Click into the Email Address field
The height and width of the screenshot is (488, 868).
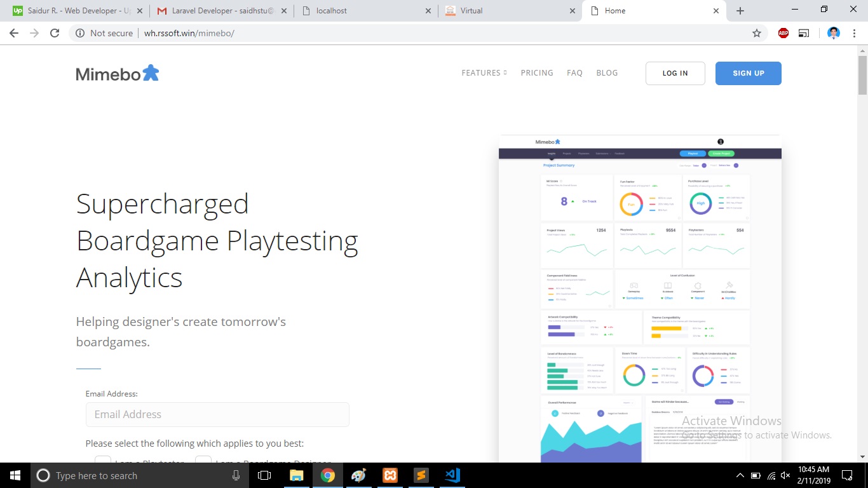click(x=217, y=414)
